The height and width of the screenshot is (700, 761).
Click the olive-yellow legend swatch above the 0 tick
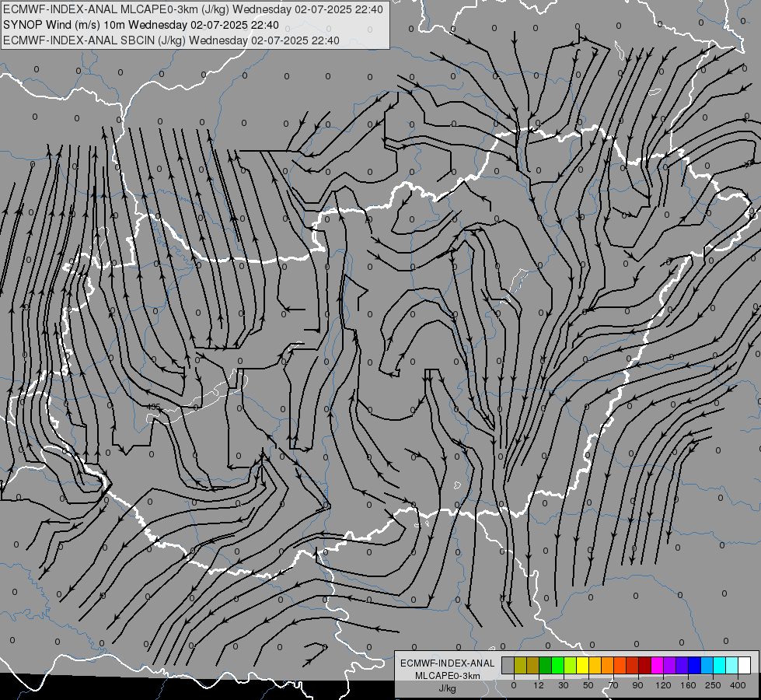click(x=520, y=665)
